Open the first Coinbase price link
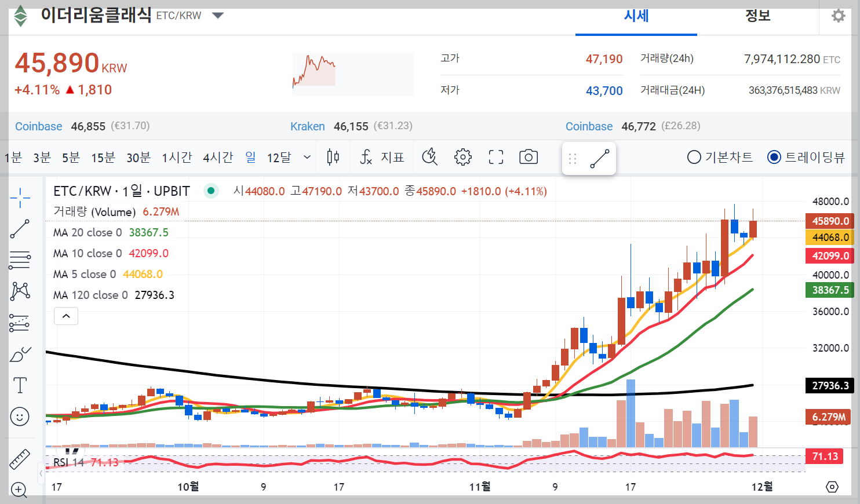Screen dimensions: 860x504 pyautogui.click(x=38, y=126)
